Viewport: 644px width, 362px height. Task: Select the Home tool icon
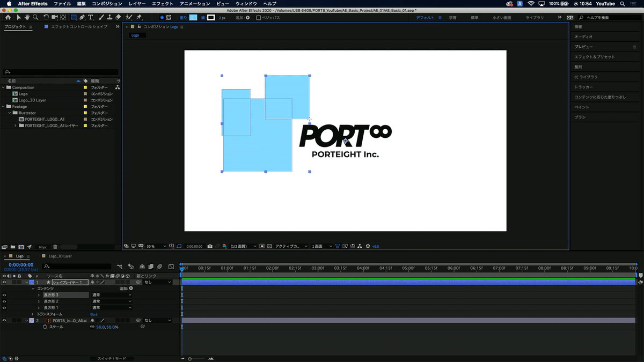pos(8,17)
